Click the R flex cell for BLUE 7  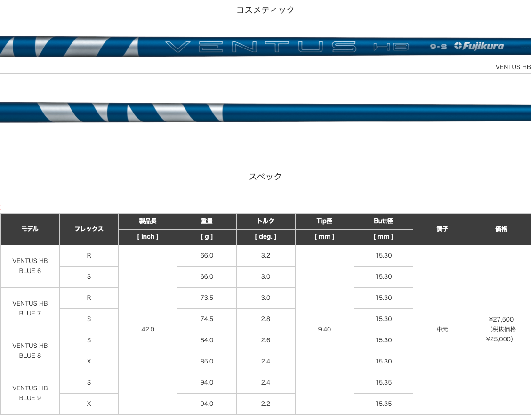click(88, 298)
